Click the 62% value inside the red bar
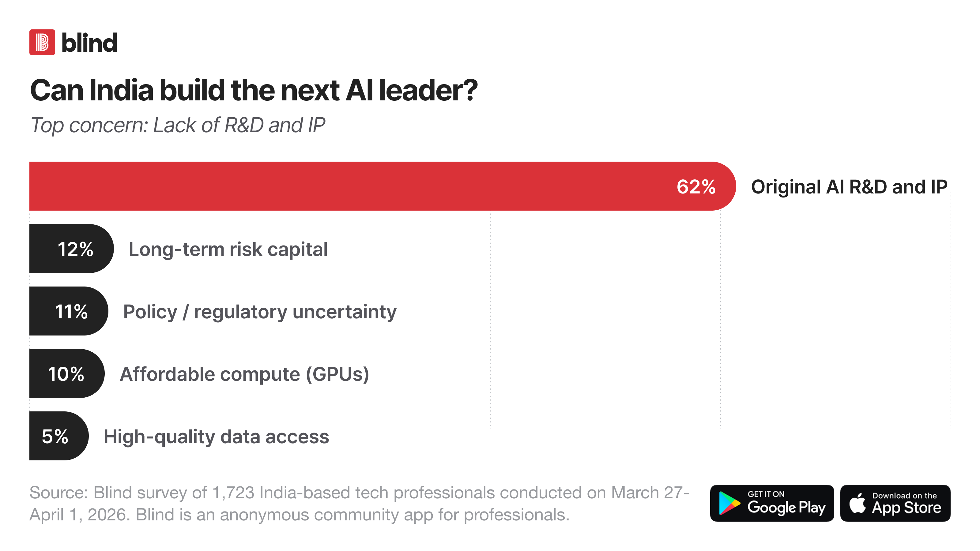 696,187
